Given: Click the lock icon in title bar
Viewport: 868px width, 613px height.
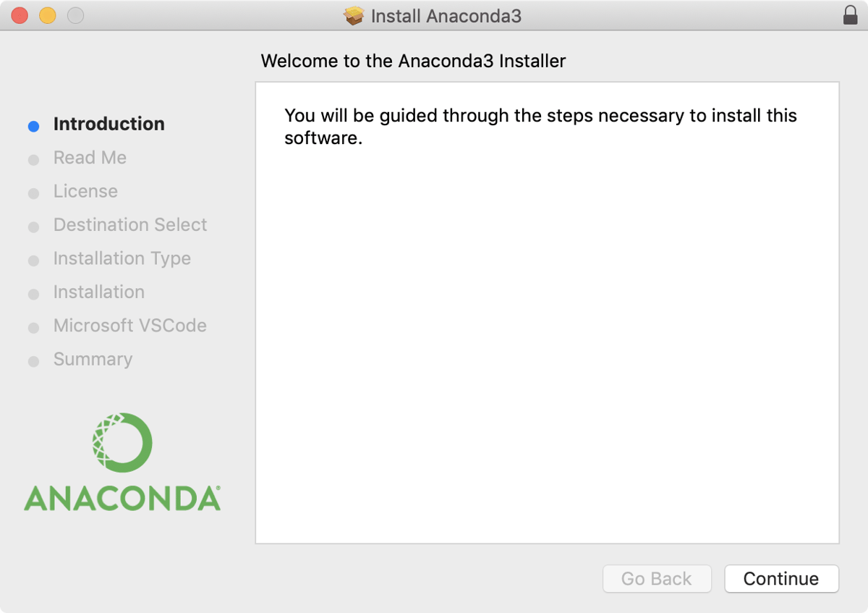Looking at the screenshot, I should pyautogui.click(x=851, y=15).
